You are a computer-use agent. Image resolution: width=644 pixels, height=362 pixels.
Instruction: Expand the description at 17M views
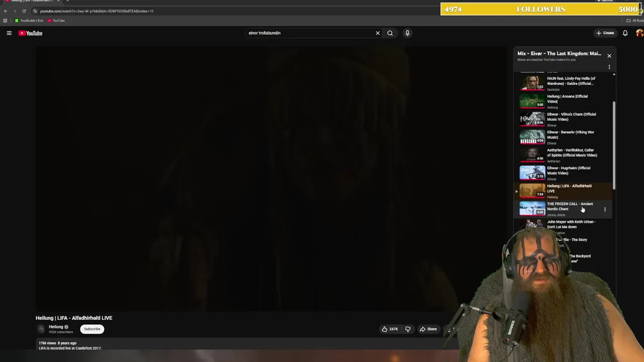[57, 343]
